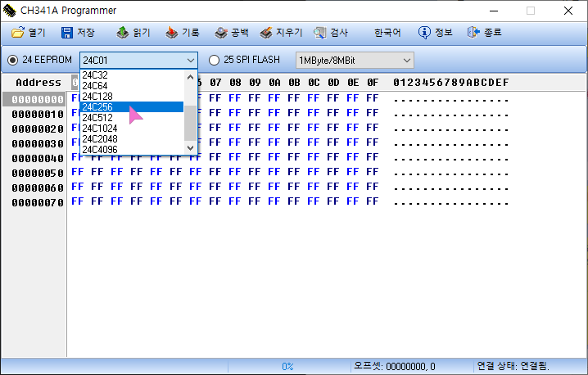Choose 24C64 from the chip list
588x375 pixels.
[x=132, y=85]
